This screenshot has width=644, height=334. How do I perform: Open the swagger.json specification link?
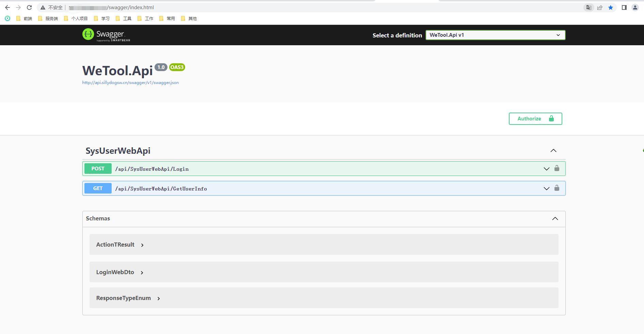click(130, 82)
